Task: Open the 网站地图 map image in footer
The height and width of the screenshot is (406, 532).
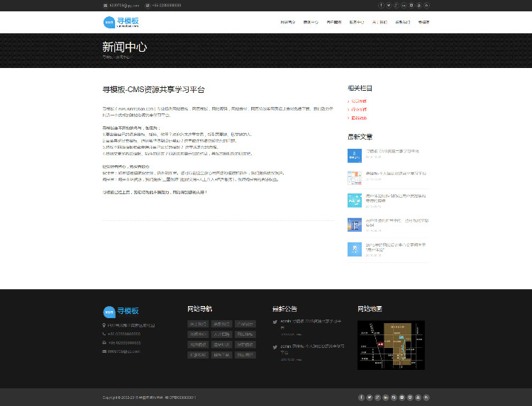Action: (391, 345)
